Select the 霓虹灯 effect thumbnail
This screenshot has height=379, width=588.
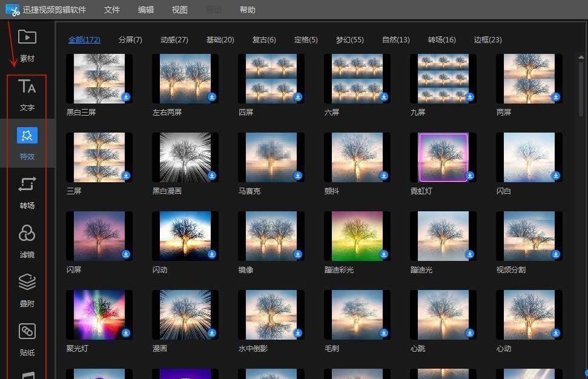point(443,157)
